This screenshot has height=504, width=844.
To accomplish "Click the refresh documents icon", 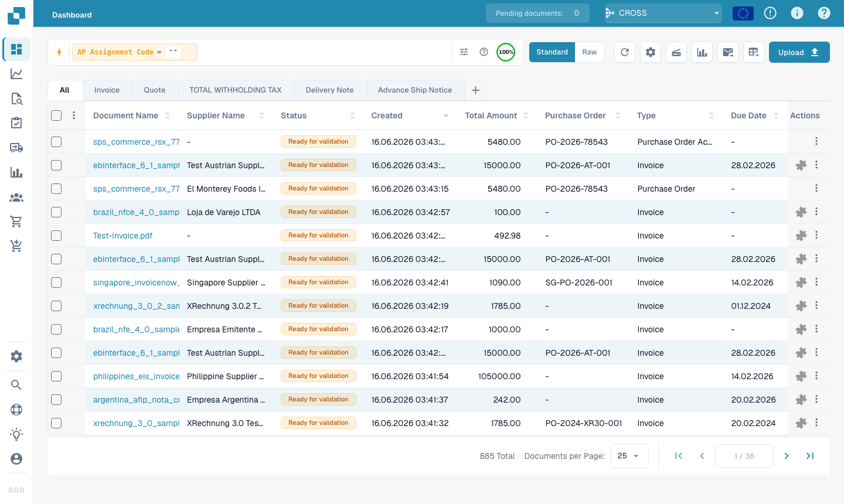I will (625, 52).
